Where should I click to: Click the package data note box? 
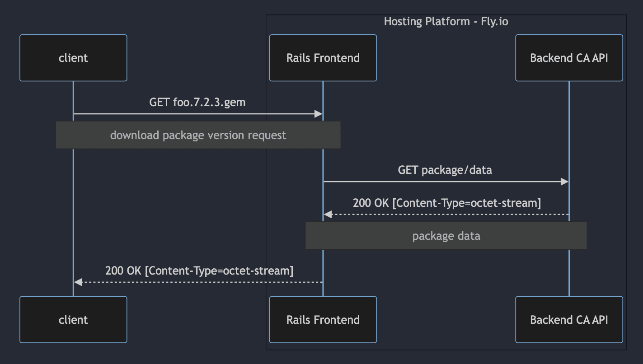pyautogui.click(x=446, y=235)
